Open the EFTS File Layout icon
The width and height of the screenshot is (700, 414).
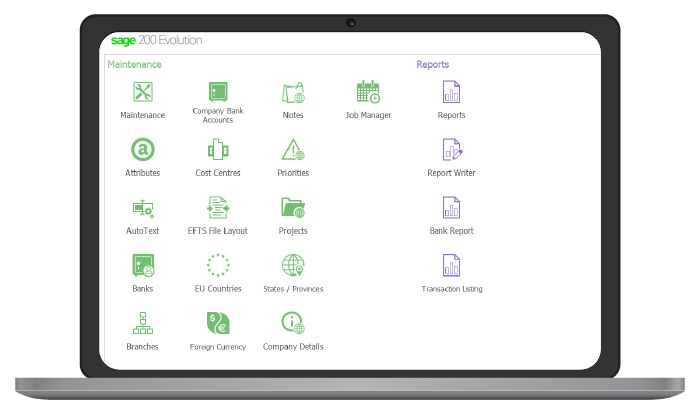[218, 208]
